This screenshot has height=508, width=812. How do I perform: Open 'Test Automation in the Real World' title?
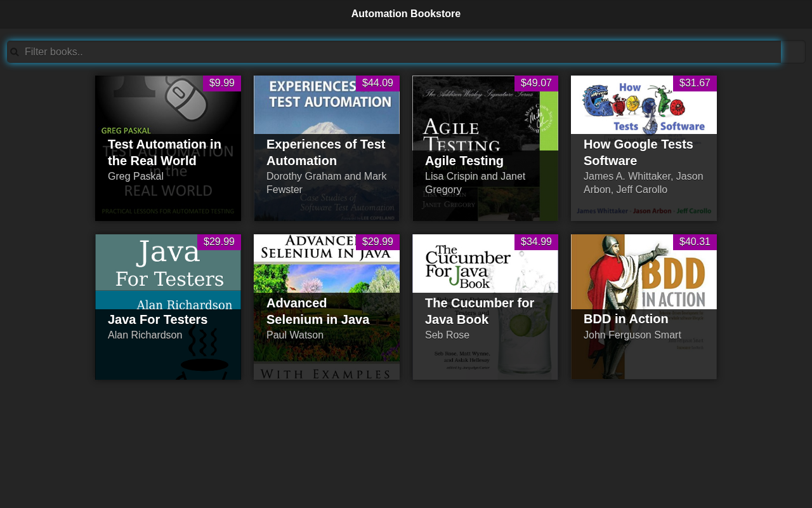[x=164, y=152]
